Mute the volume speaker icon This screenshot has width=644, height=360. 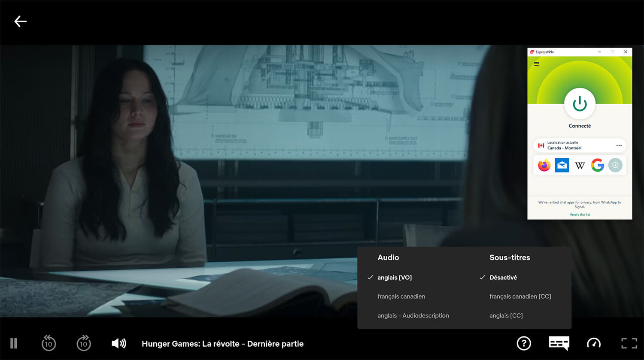pos(119,343)
